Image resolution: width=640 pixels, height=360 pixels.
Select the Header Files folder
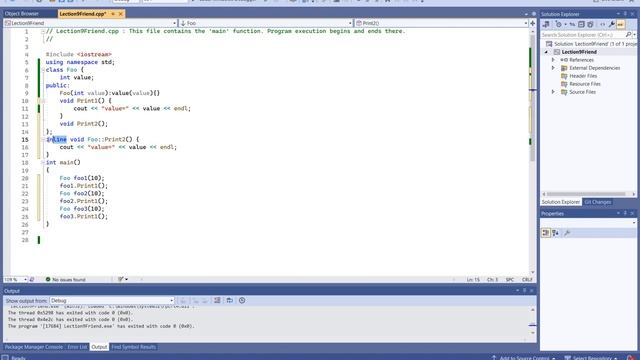point(582,76)
